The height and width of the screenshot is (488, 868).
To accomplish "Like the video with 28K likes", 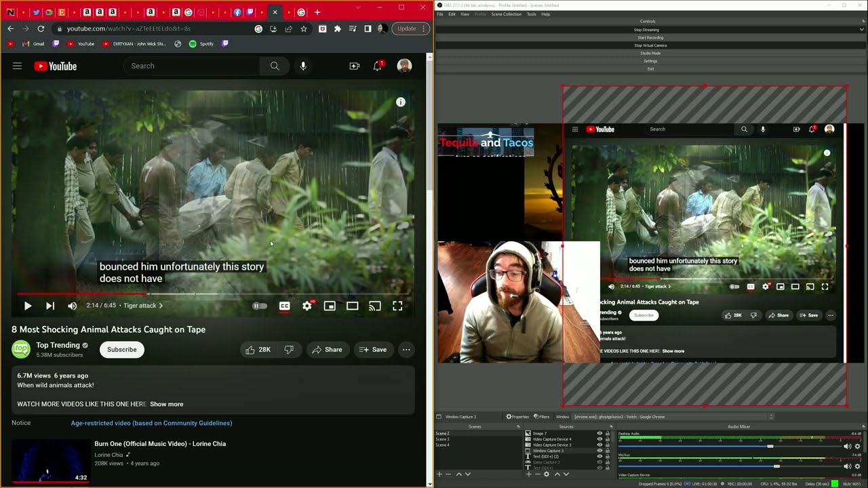I will click(x=258, y=350).
